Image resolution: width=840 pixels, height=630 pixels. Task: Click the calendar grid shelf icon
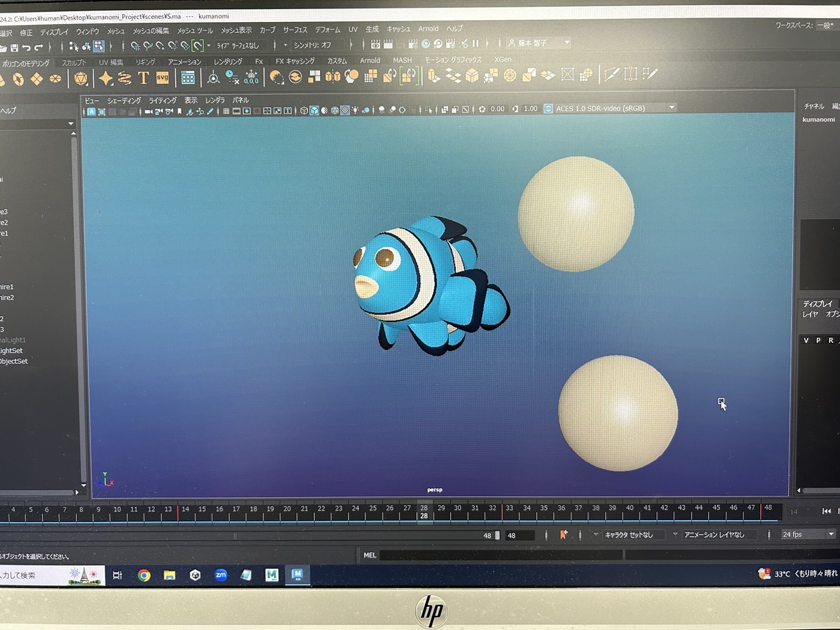click(188, 78)
